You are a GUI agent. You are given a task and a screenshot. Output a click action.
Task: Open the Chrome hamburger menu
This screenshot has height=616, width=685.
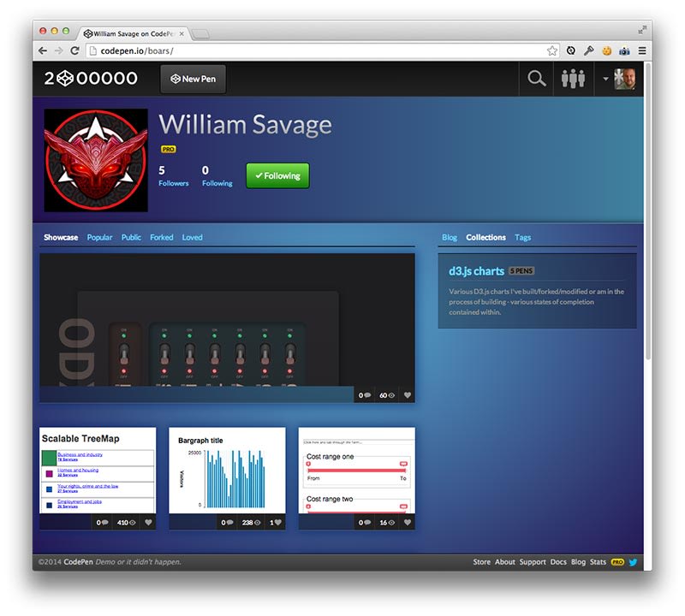(x=641, y=51)
